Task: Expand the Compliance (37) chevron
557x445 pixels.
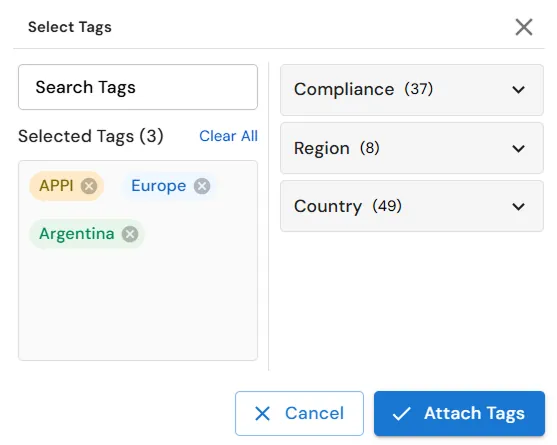Action: pyautogui.click(x=518, y=89)
